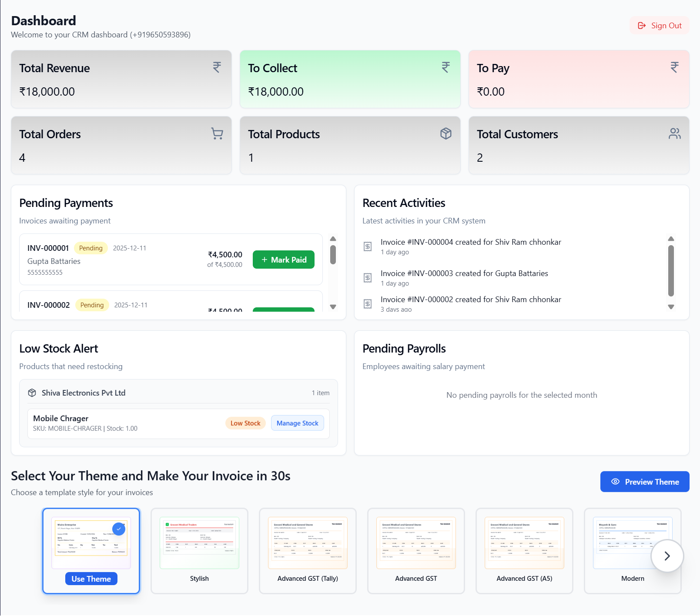Click the invoice icon next to INV-000004 activity
This screenshot has width=700, height=616.
367,246
